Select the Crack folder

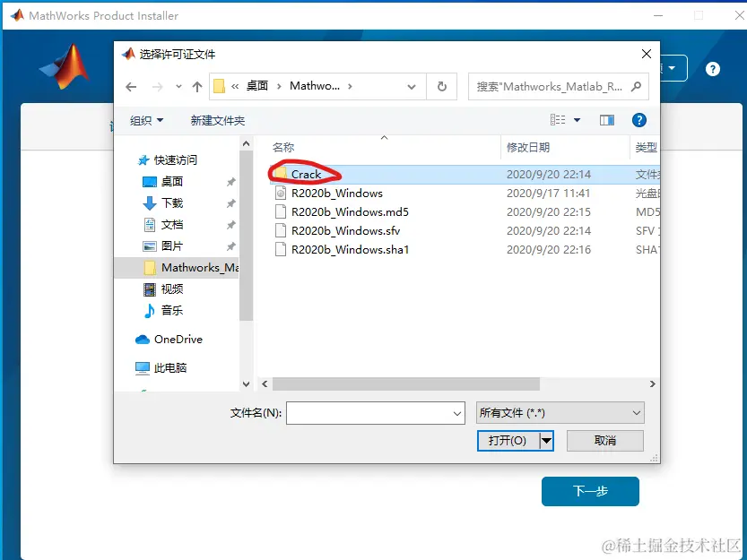pos(307,175)
